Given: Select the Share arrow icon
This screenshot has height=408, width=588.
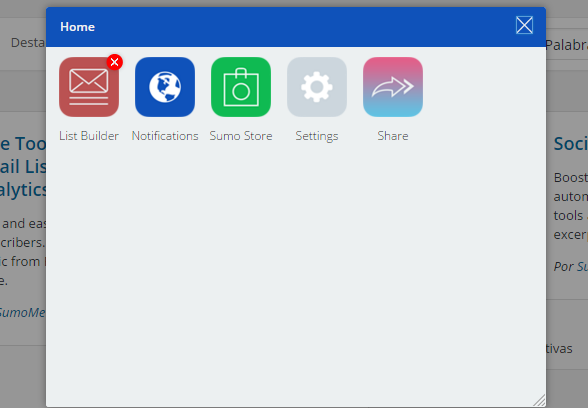Looking at the screenshot, I should tap(393, 87).
